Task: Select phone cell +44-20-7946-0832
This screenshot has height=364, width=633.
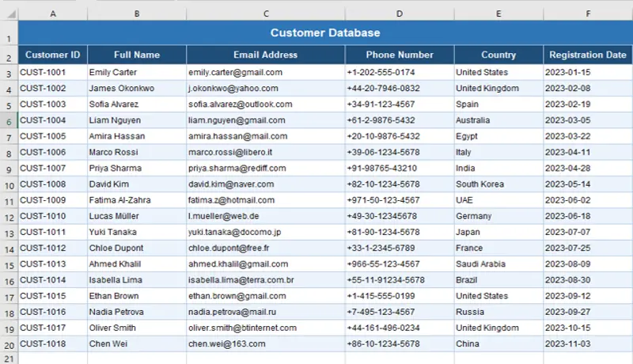Action: (400, 89)
